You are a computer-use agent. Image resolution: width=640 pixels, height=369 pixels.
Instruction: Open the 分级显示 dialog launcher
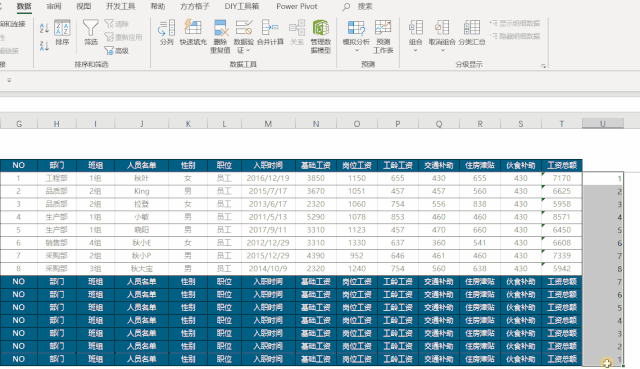[x=544, y=66]
